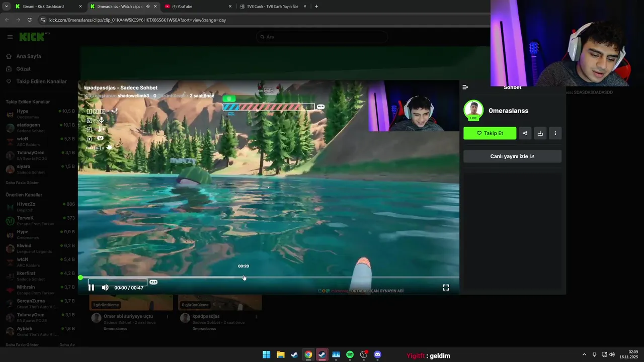
Task: Open Gözat in sidebar
Action: 24,69
